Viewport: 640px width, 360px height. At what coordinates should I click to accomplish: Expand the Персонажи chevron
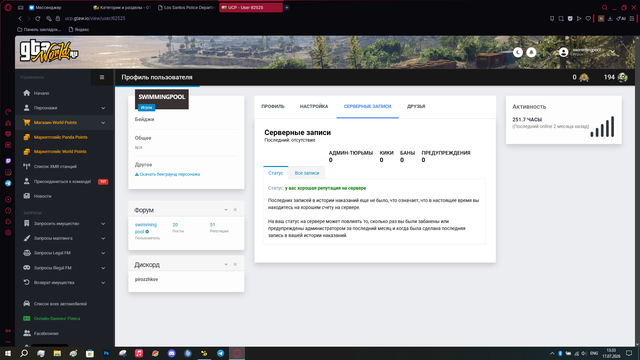coord(103,108)
